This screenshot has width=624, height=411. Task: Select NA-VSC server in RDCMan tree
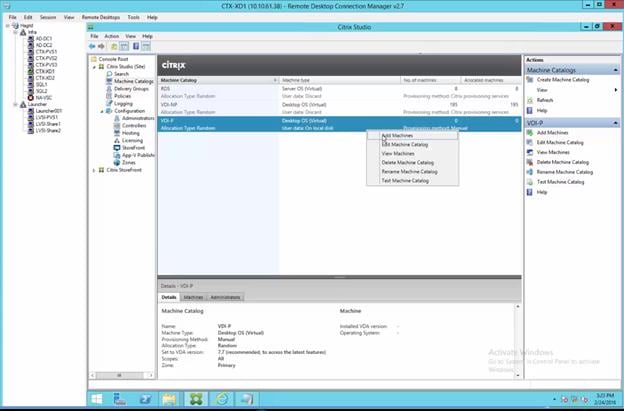click(x=40, y=97)
